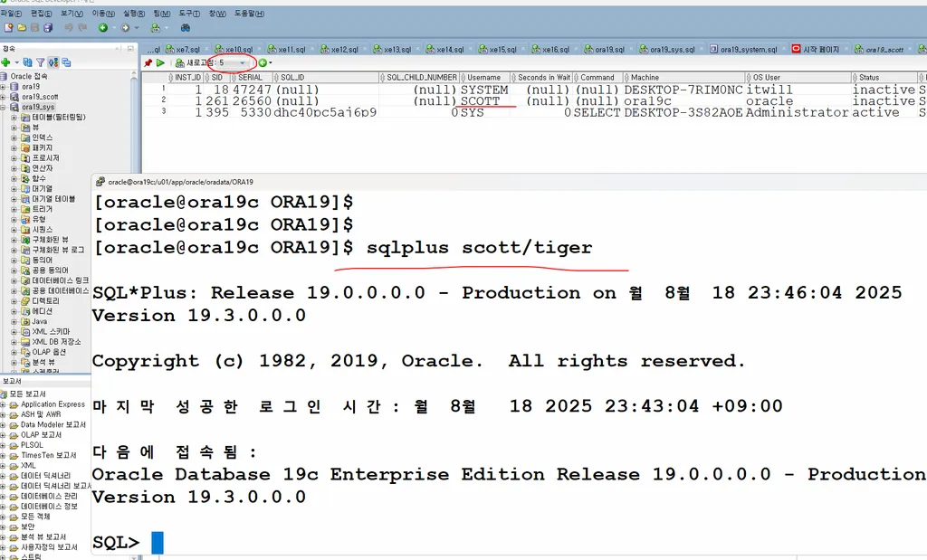Screen dimensions: 927x560
Task: Open dropdown arrow beside New Connection plus
Action: 16,62
